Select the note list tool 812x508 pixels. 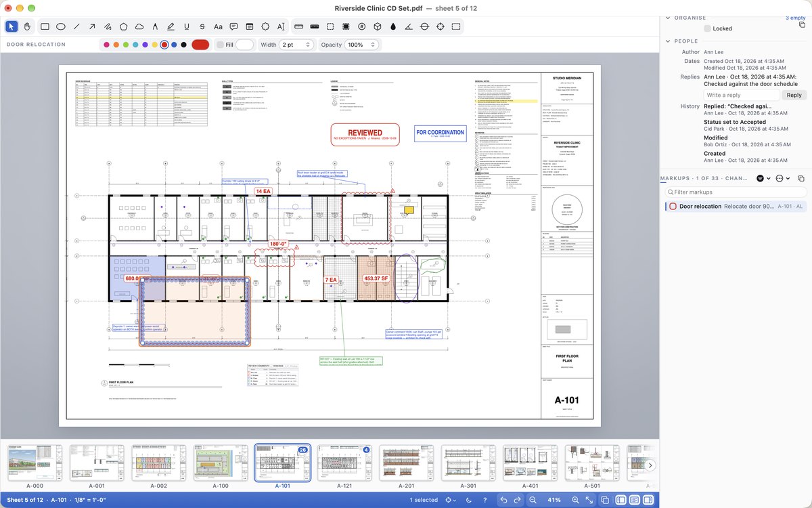click(x=250, y=26)
